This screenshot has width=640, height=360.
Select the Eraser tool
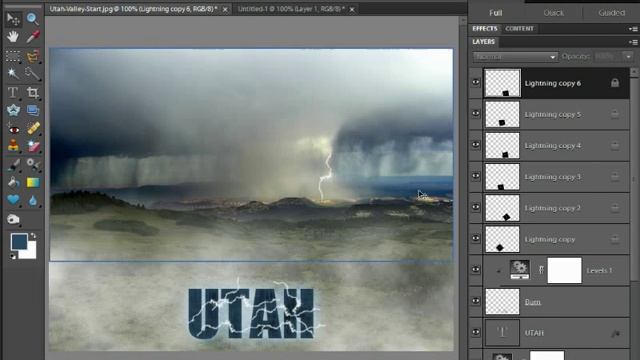pyautogui.click(x=33, y=146)
